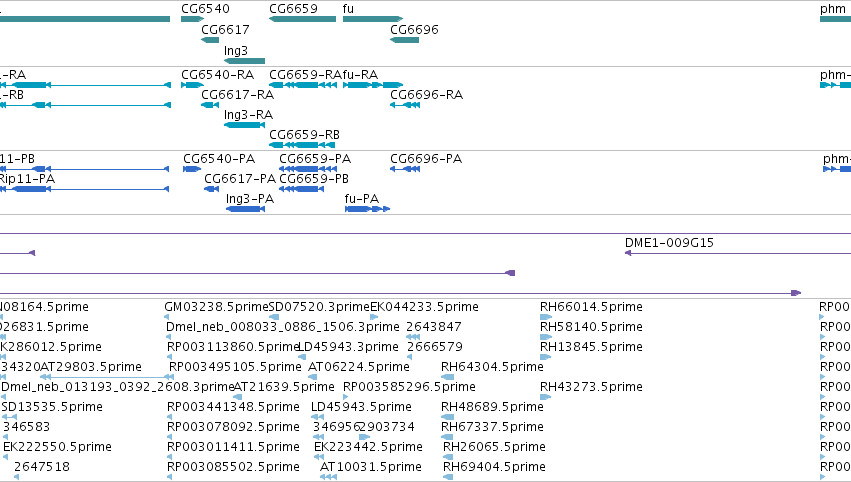Select the Ing3 gene bar
Screen dimensions: 851x482
(244, 61)
